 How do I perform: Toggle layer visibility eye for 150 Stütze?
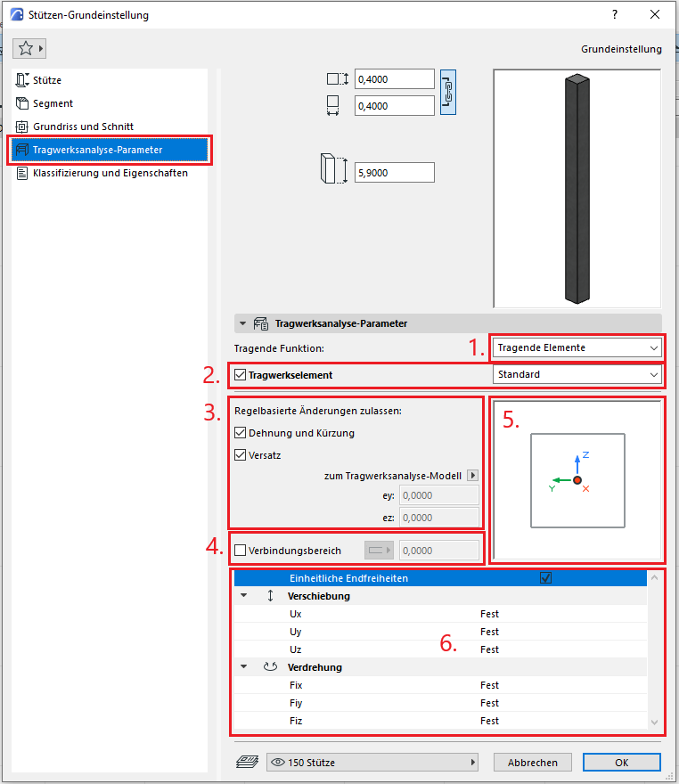(277, 763)
